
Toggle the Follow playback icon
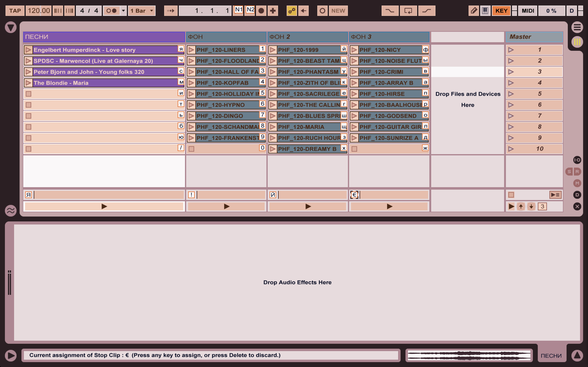tap(170, 11)
